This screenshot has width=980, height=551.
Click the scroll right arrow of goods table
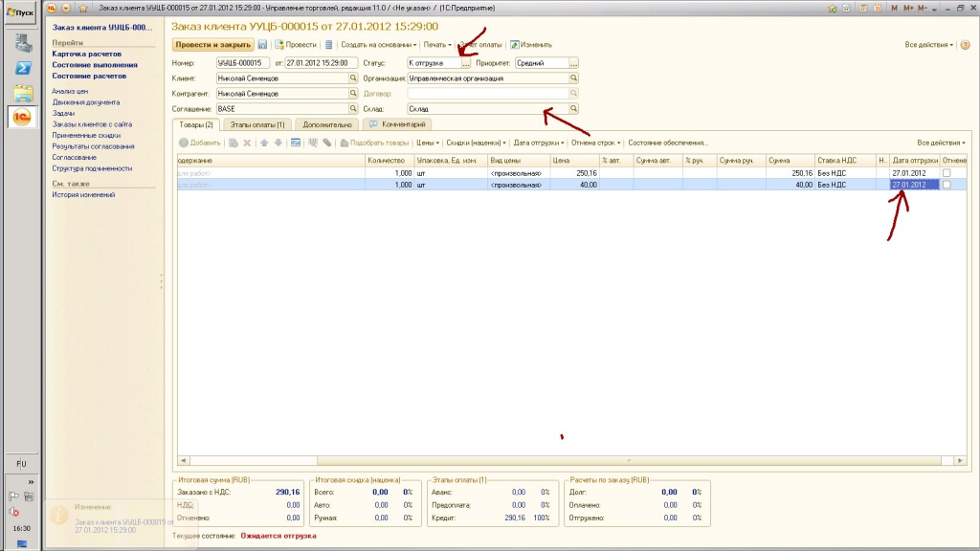[960, 460]
